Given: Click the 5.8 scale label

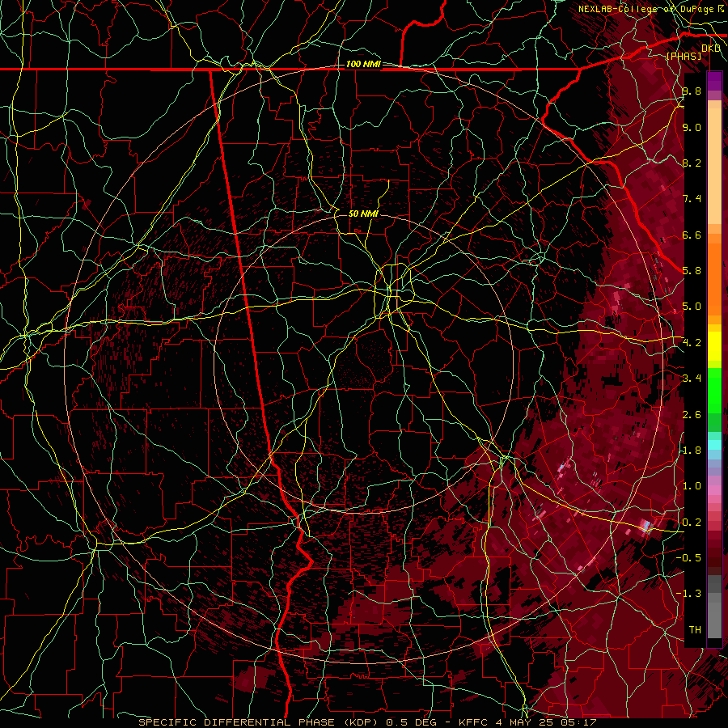Looking at the screenshot, I should pos(692,271).
